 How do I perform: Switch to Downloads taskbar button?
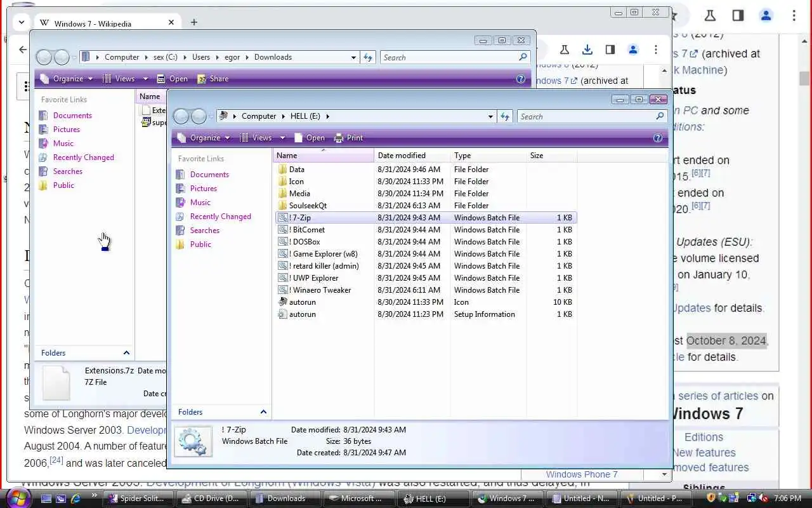point(285,498)
